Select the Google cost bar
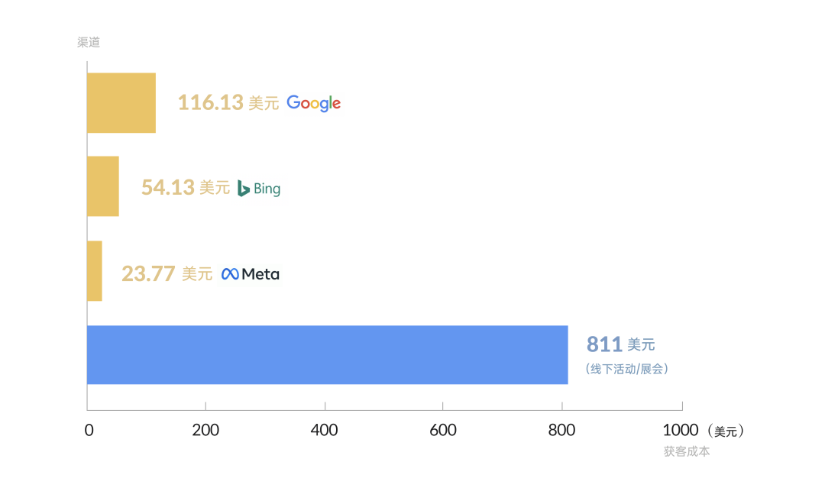The height and width of the screenshot is (504, 825). (x=121, y=102)
